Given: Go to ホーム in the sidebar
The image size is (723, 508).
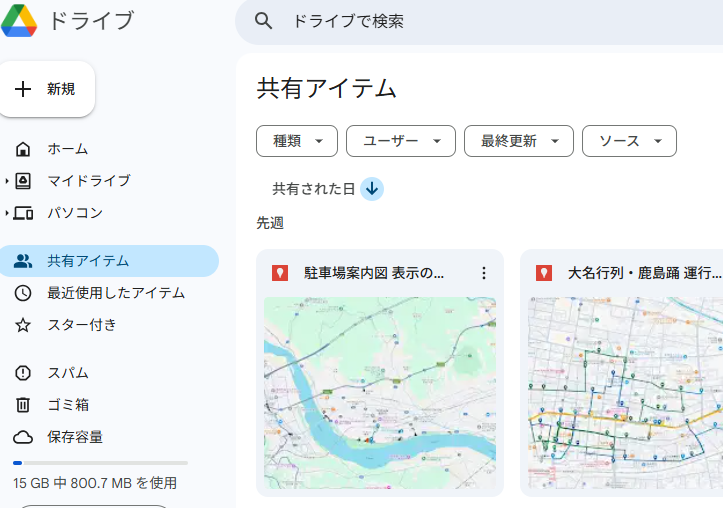Looking at the screenshot, I should point(67,149).
